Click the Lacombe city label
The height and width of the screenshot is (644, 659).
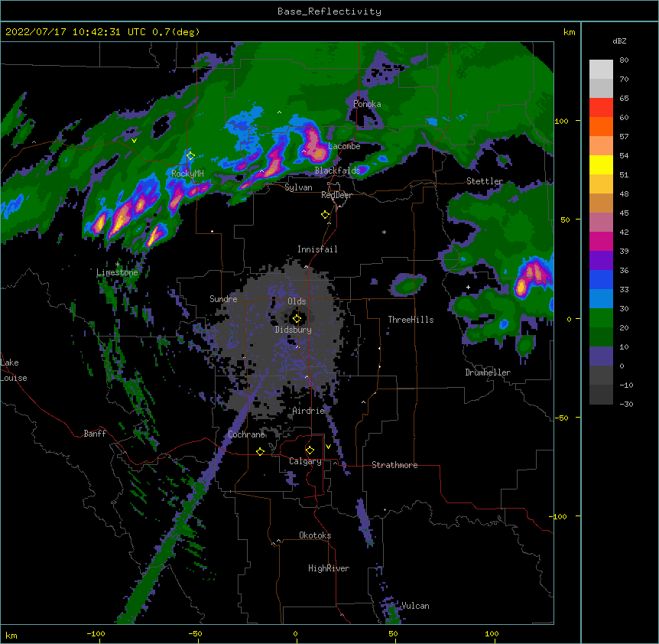pos(344,146)
